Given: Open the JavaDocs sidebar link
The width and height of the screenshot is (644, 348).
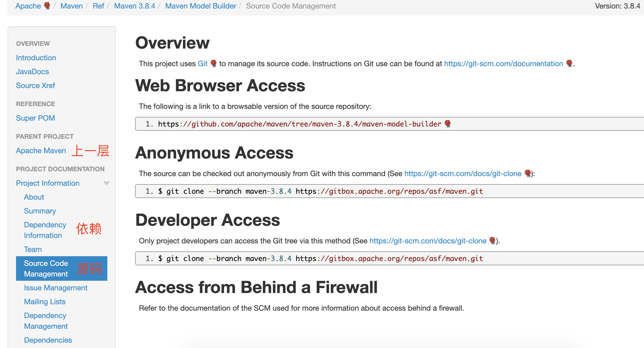Looking at the screenshot, I should click(33, 72).
